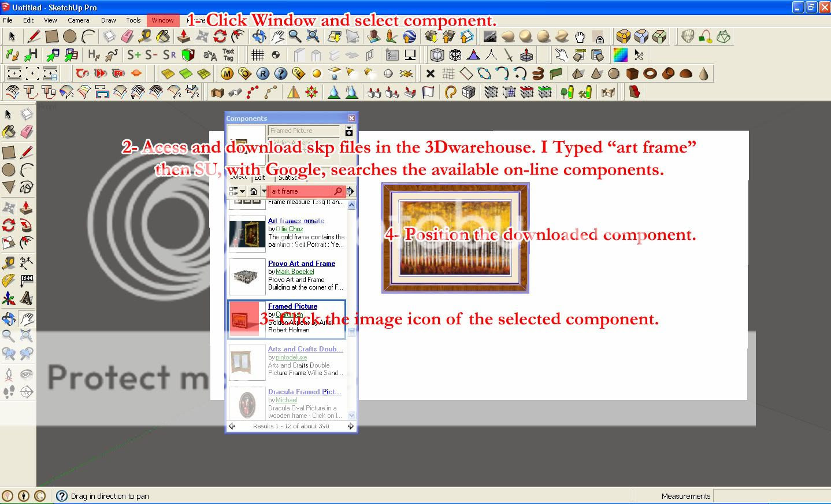Click the Art frames ornate thumbnail
This screenshot has width=831, height=504.
click(x=247, y=234)
